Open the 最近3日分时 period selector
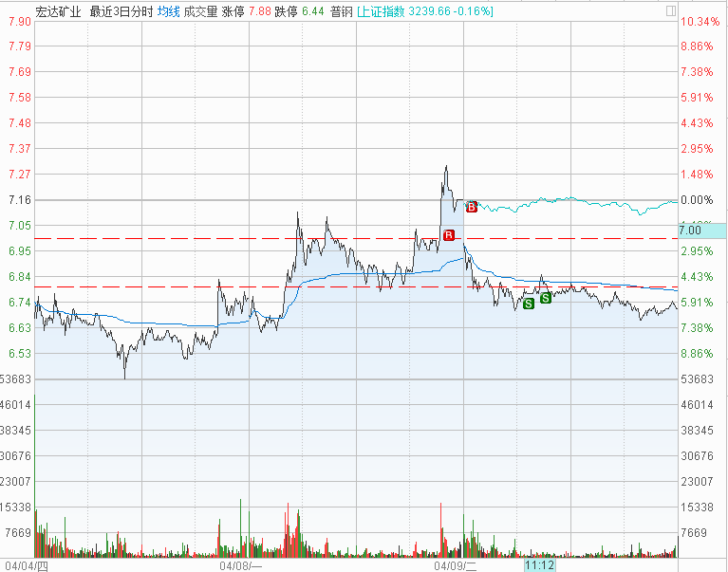This screenshot has width=728, height=572. [x=120, y=11]
